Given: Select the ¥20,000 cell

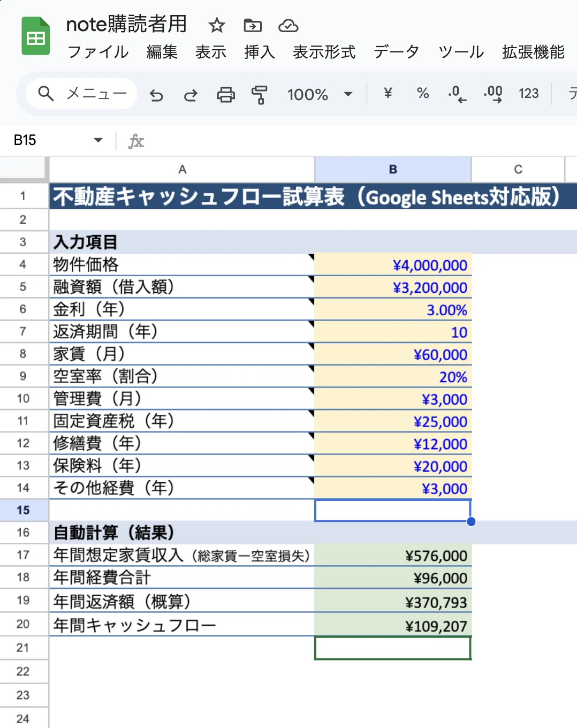Looking at the screenshot, I should click(x=393, y=466).
